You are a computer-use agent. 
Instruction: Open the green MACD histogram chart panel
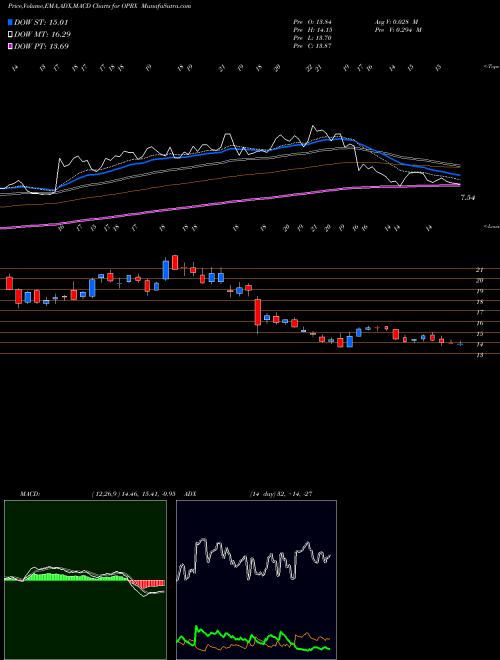click(x=85, y=580)
